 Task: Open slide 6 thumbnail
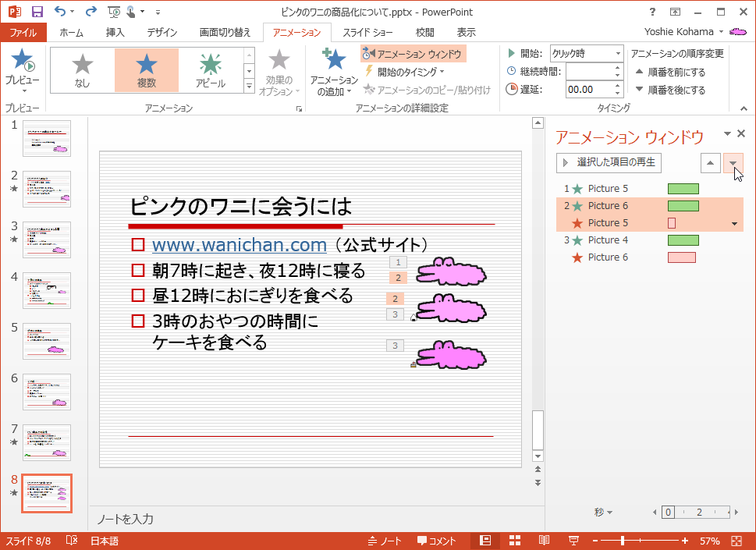[47, 392]
